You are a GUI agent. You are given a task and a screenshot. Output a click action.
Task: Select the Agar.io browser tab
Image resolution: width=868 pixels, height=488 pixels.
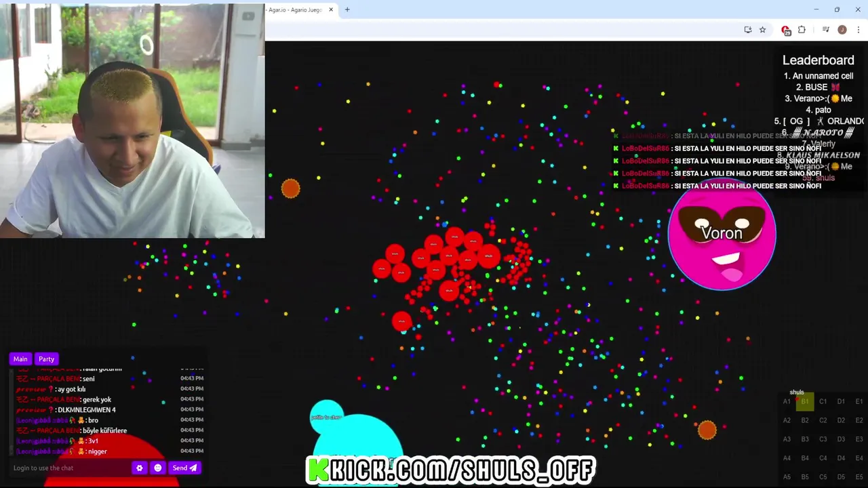[x=296, y=9]
